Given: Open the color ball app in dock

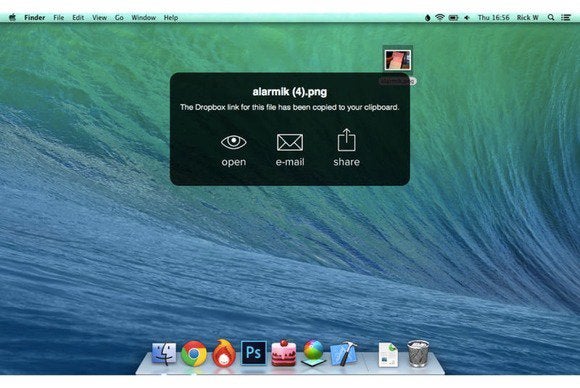Looking at the screenshot, I should 313,353.
